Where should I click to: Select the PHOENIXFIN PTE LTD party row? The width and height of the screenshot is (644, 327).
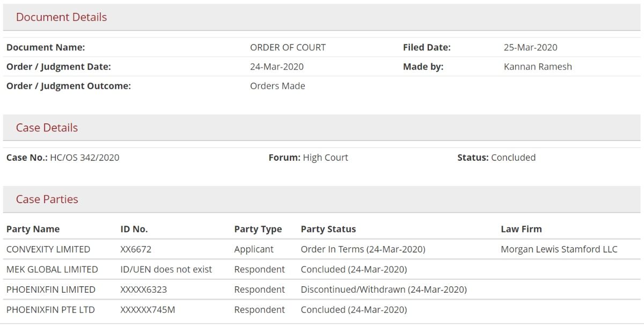click(x=322, y=310)
